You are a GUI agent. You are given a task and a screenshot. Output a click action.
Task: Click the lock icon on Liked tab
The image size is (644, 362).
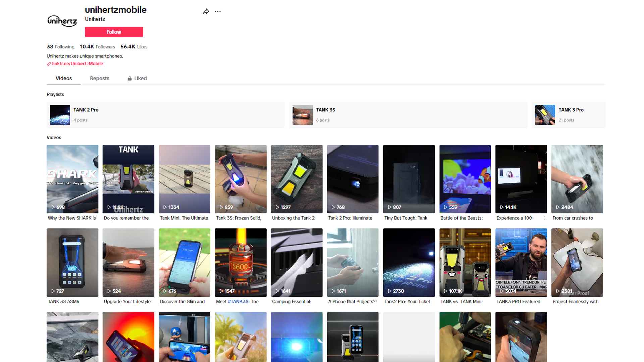click(x=130, y=79)
